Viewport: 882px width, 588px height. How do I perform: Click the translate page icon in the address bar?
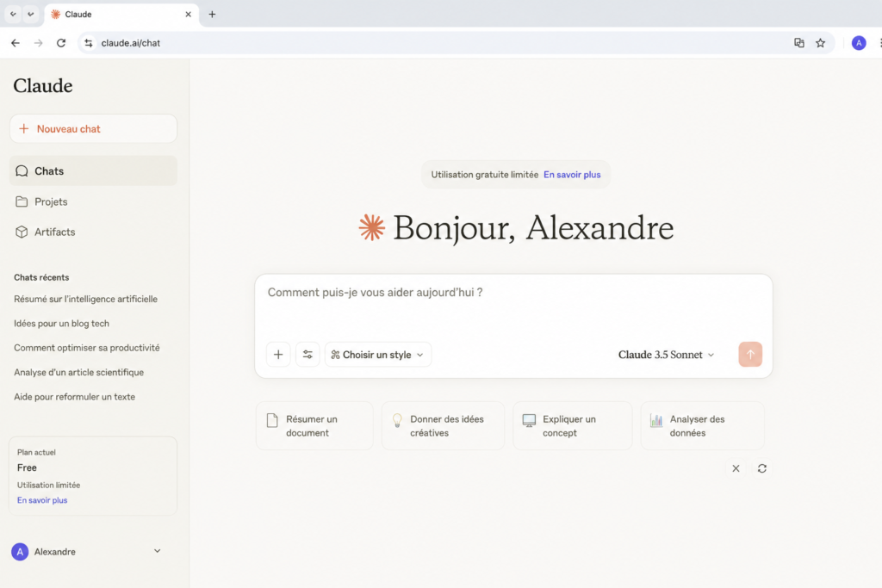(x=798, y=43)
